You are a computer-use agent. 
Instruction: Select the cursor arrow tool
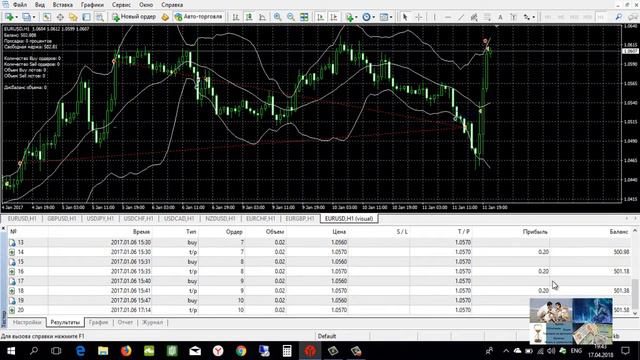405,17
